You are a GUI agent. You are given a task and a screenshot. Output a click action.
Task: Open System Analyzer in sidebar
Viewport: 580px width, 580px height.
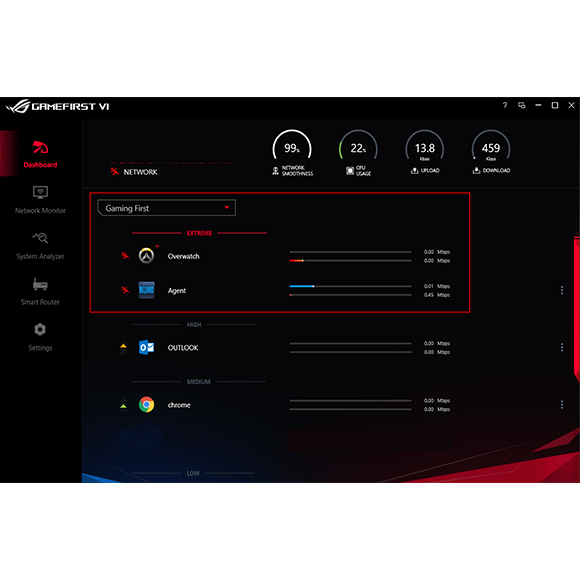pyautogui.click(x=40, y=246)
